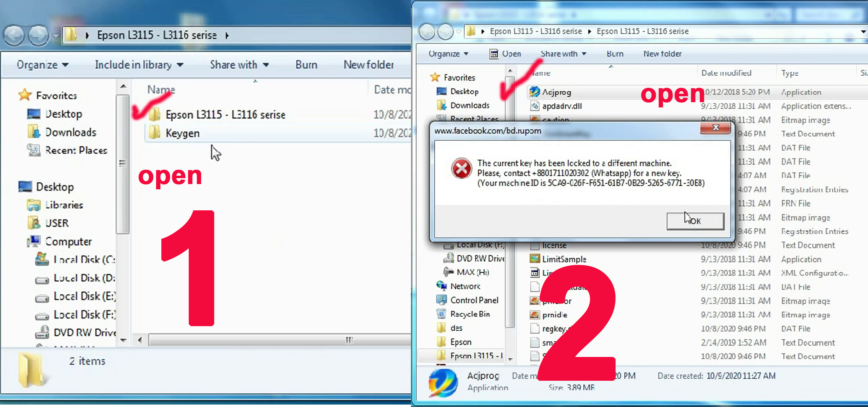This screenshot has width=868, height=407.
Task: Select LimitSample application in right window
Action: click(x=558, y=259)
